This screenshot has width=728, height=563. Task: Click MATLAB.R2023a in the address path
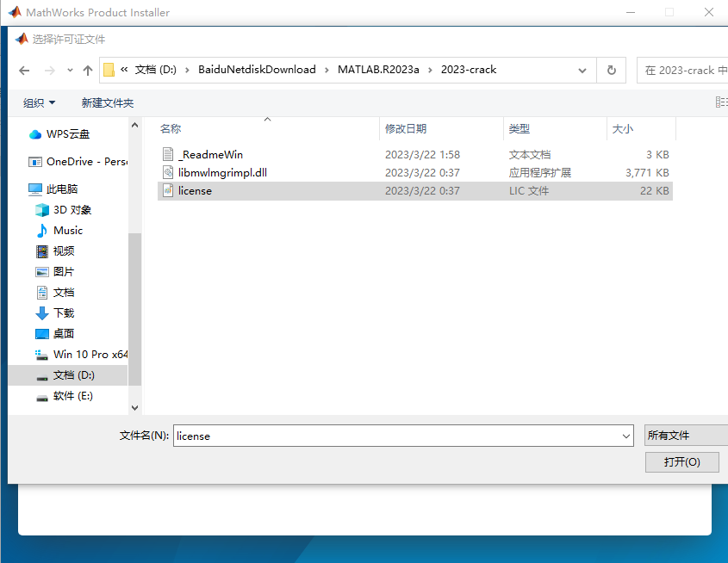pos(378,70)
